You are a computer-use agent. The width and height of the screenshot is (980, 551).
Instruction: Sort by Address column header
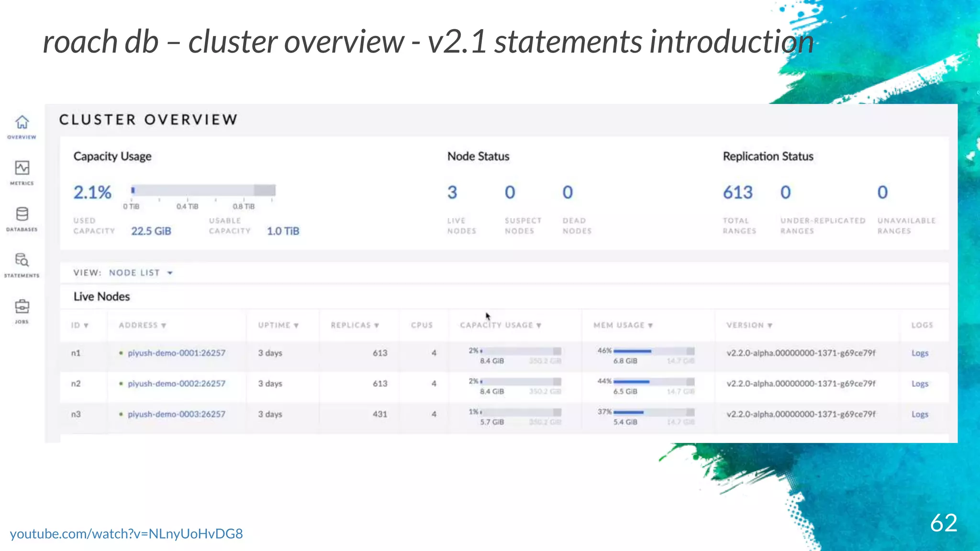(x=143, y=325)
